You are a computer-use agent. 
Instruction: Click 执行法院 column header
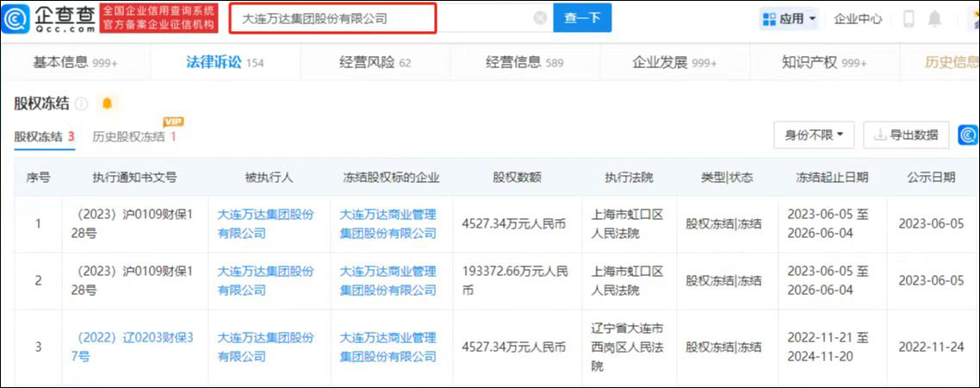(629, 177)
